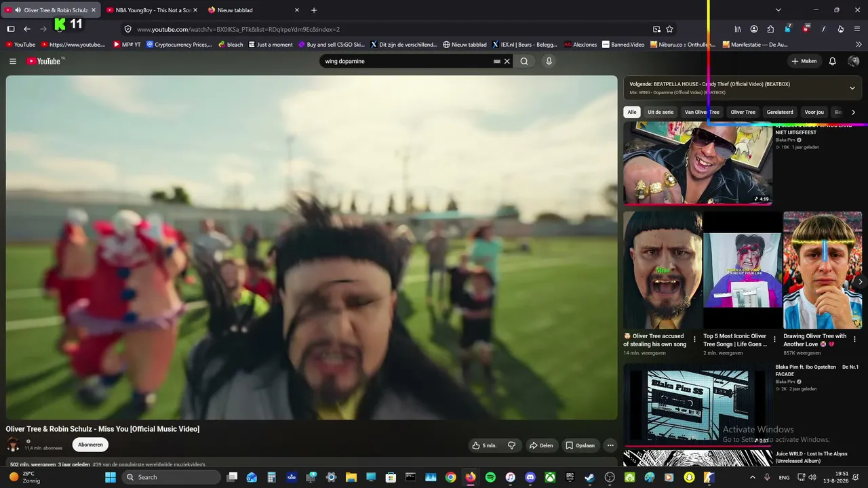Bookmark this page with the star

pyautogui.click(x=669, y=29)
